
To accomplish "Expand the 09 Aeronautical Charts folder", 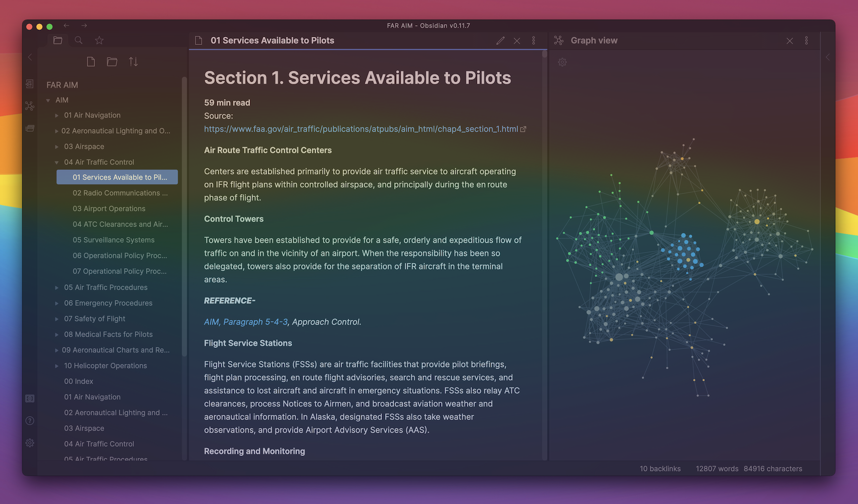I will [57, 350].
